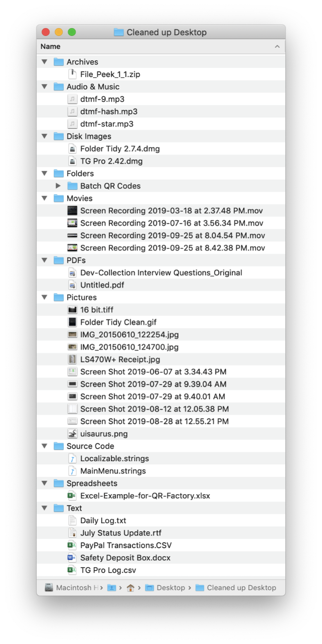Expand the Batch QR Codes folder
322x644 pixels.
(x=58, y=186)
